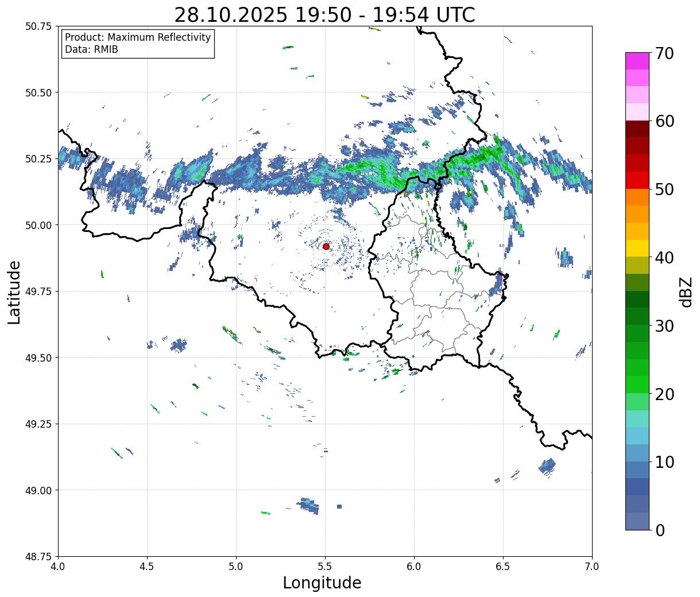Click the bright red 50 dBZ swatch
The image size is (700, 597).
(x=637, y=180)
